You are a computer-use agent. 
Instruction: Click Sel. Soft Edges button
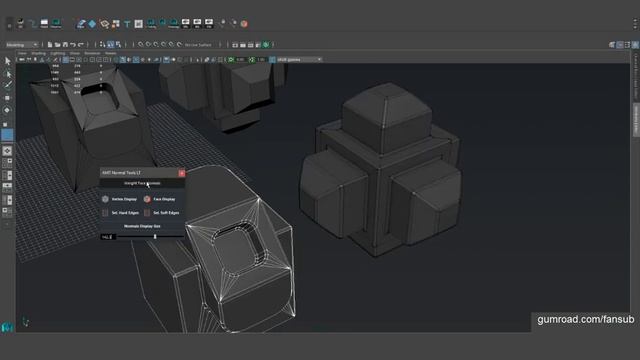tap(162, 213)
